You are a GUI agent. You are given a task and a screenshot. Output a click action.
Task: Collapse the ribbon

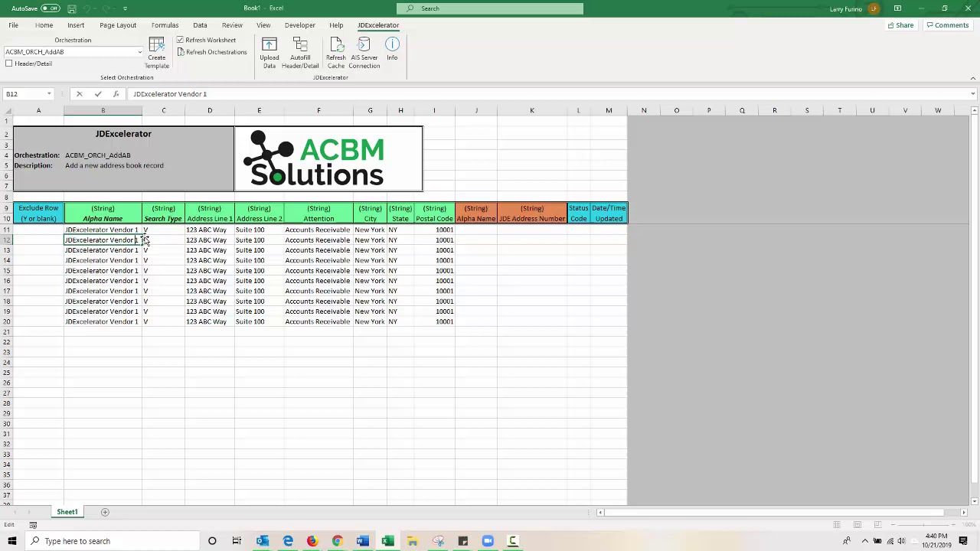pyautogui.click(x=972, y=78)
